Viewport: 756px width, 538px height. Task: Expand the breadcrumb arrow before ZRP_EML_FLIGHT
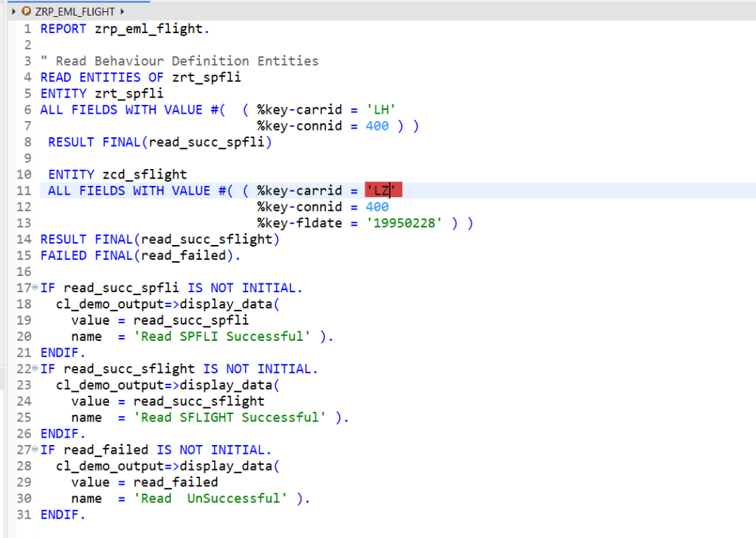tap(13, 11)
